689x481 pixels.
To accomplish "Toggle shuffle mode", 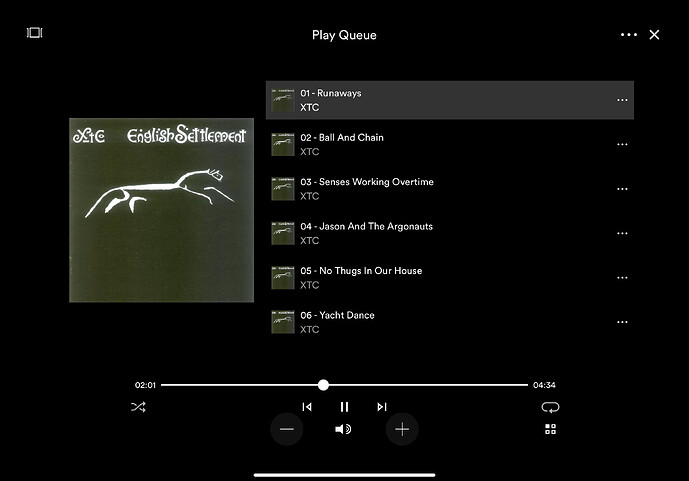I will [138, 407].
